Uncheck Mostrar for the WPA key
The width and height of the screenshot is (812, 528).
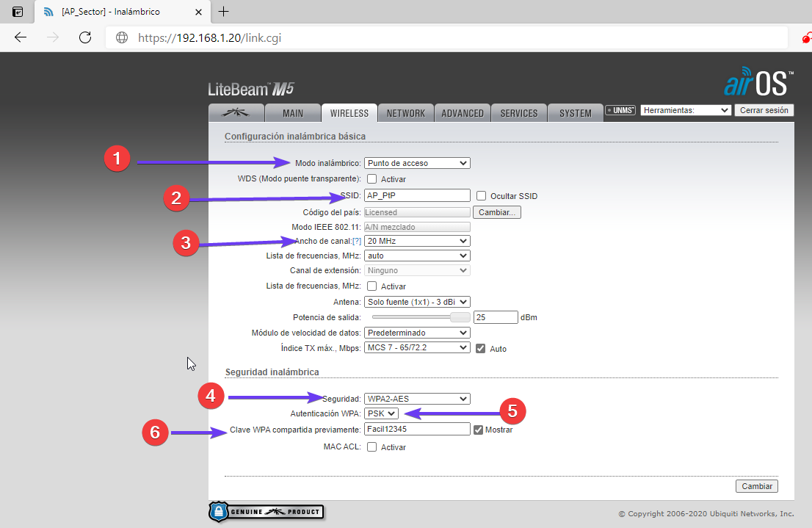click(479, 430)
